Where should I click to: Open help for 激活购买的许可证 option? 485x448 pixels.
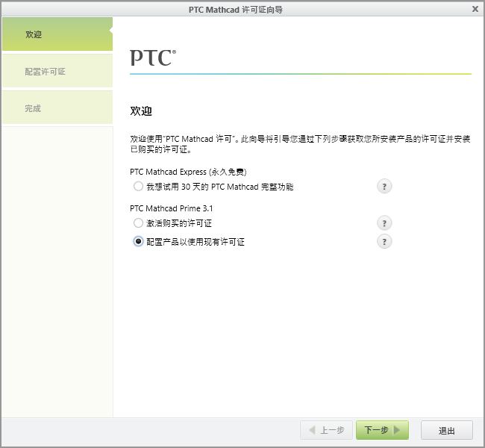[x=384, y=223]
